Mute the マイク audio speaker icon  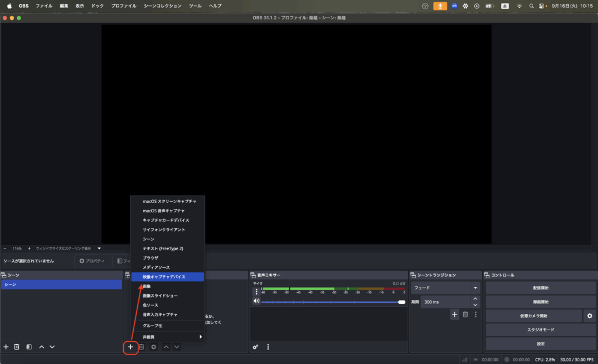click(256, 302)
